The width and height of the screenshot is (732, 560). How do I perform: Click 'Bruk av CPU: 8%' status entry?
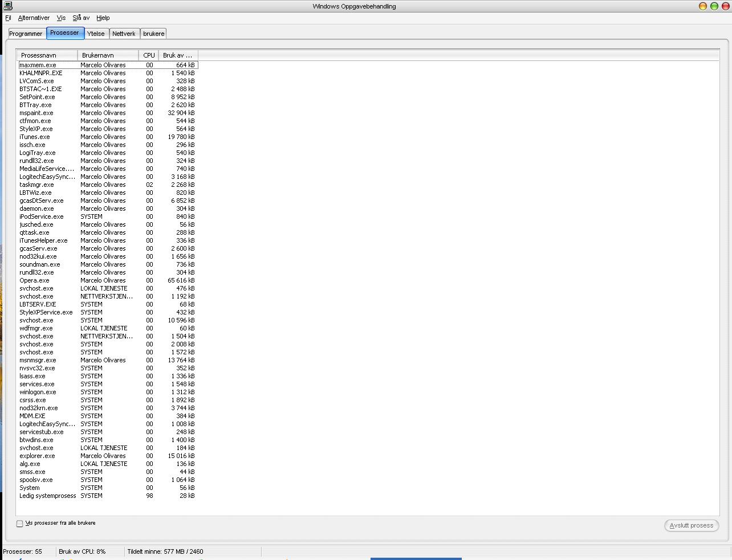pyautogui.click(x=82, y=551)
